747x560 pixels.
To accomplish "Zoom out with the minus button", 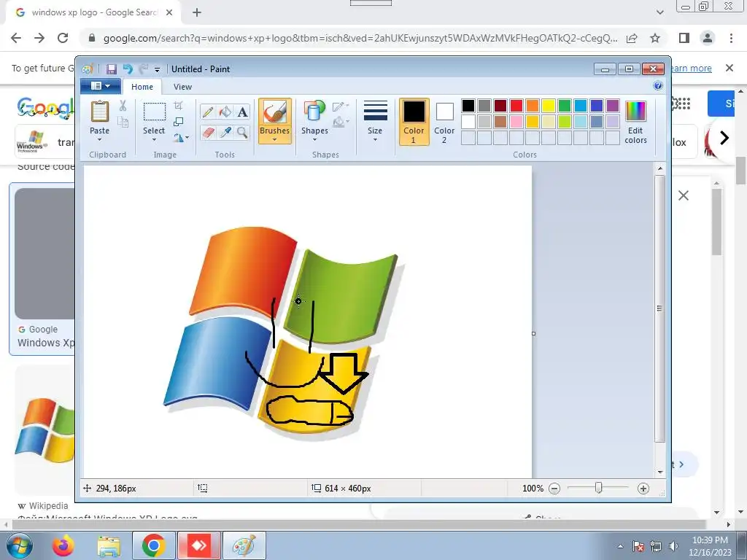I will (x=554, y=489).
